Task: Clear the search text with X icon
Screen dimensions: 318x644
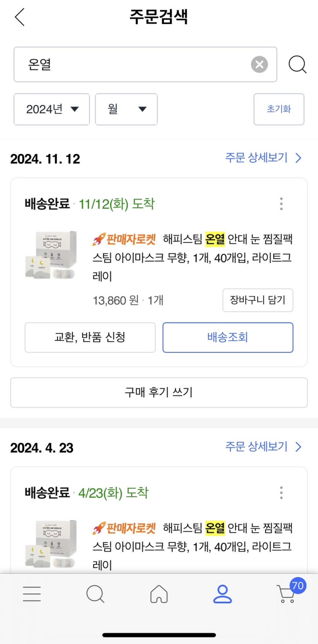Action: (259, 65)
